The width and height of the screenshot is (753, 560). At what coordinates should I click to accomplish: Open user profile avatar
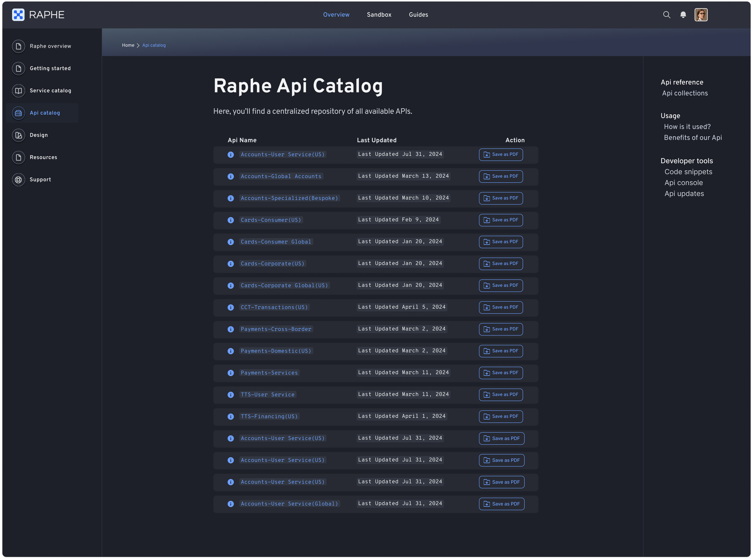701,14
